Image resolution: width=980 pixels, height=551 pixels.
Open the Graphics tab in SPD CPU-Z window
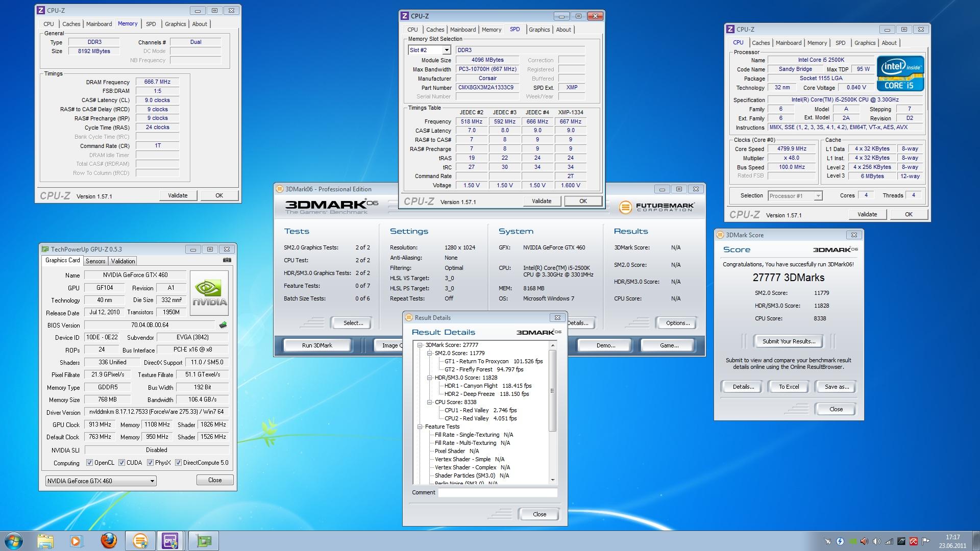pos(539,30)
